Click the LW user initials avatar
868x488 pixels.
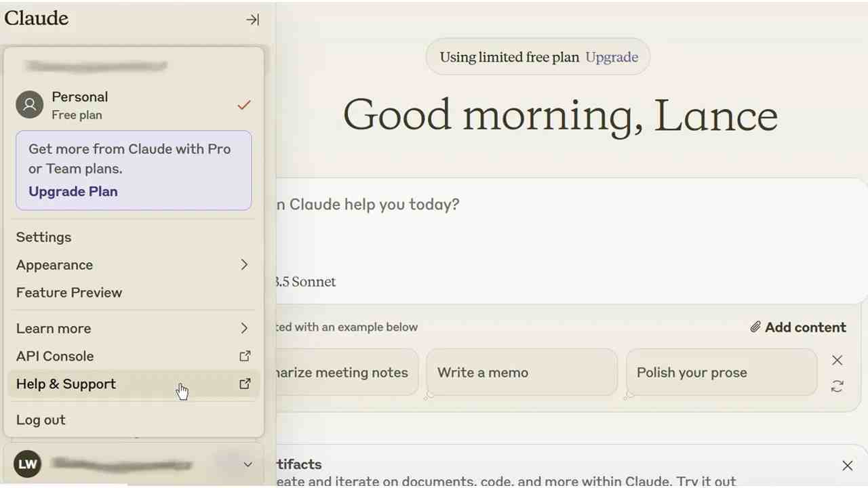point(27,464)
